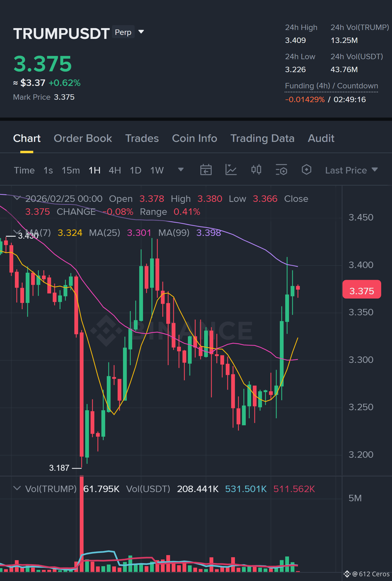
Task: Collapse the Vol(TRUMP) indicator chevron
Action: [x=17, y=488]
